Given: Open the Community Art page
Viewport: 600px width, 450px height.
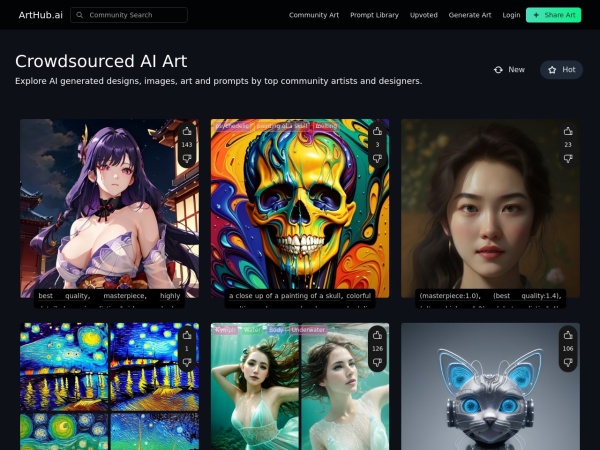Looking at the screenshot, I should pos(314,15).
